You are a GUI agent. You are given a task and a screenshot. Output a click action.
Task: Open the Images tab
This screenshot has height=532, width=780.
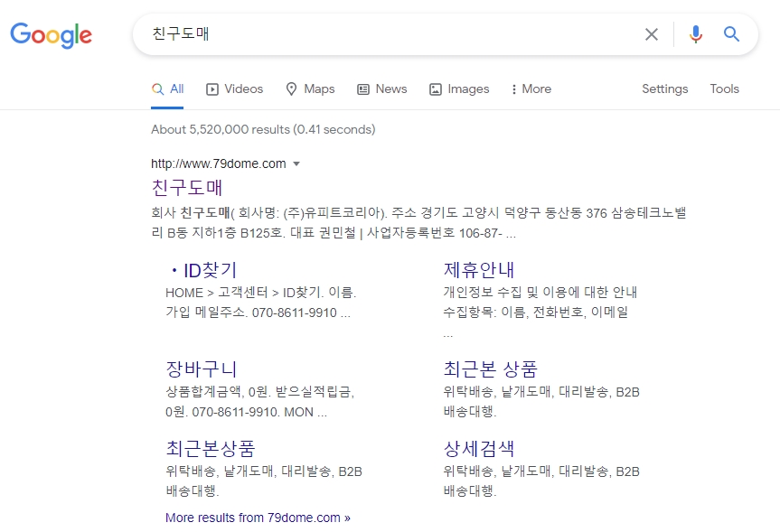point(459,89)
